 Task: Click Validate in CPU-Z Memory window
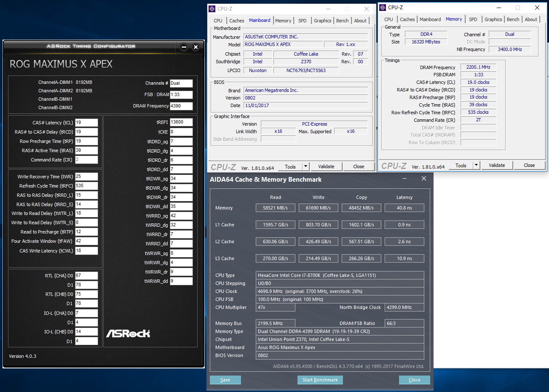click(x=497, y=165)
